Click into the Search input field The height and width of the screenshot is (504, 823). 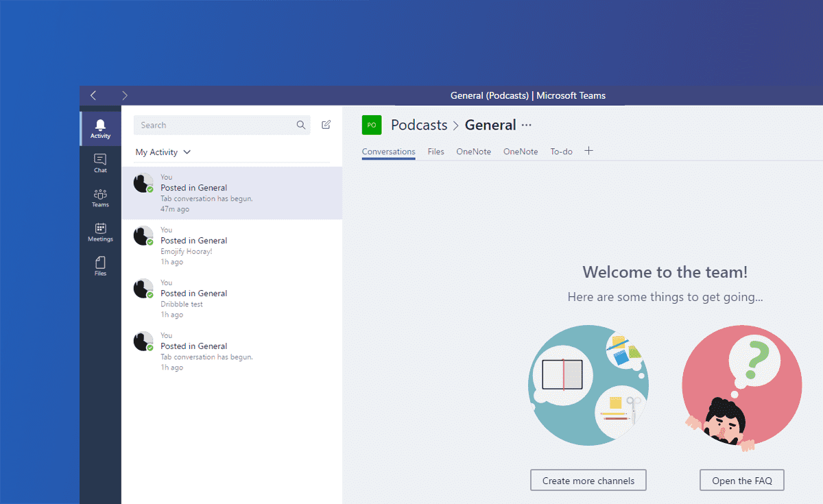coord(213,125)
